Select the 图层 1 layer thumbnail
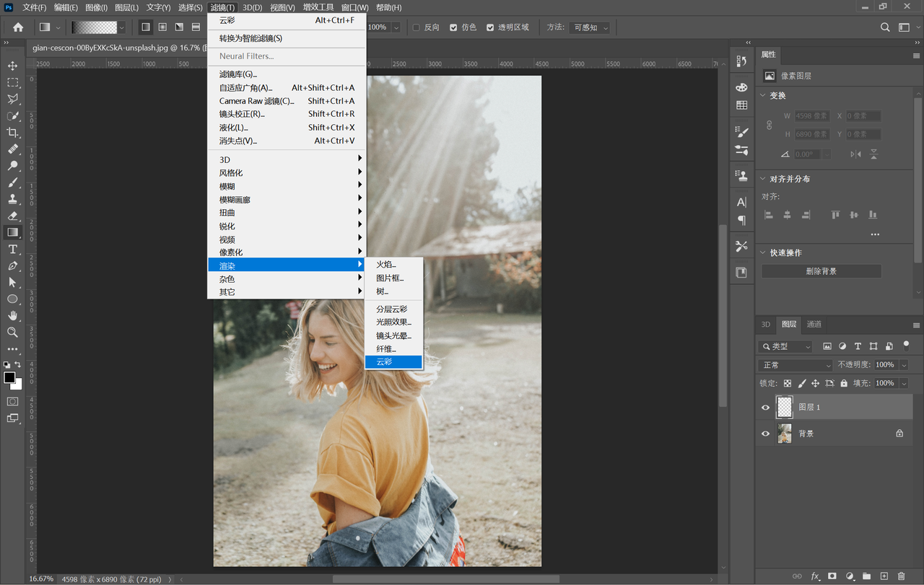The width and height of the screenshot is (924, 585). coord(784,407)
